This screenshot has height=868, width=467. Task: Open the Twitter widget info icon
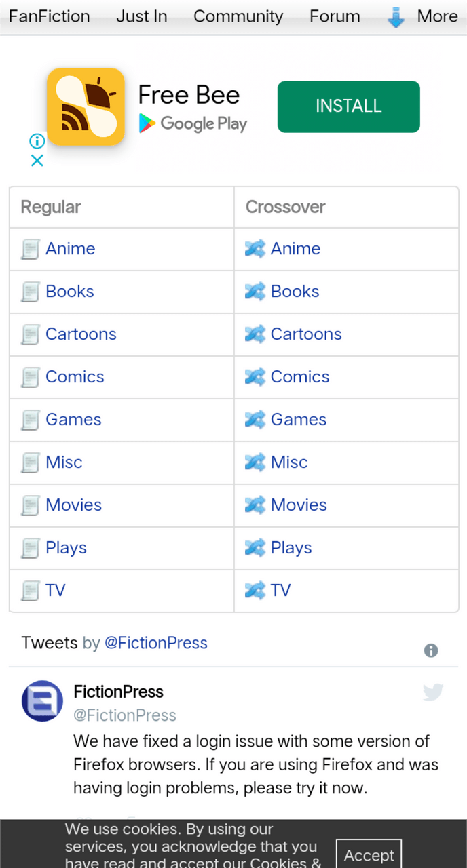tap(431, 650)
